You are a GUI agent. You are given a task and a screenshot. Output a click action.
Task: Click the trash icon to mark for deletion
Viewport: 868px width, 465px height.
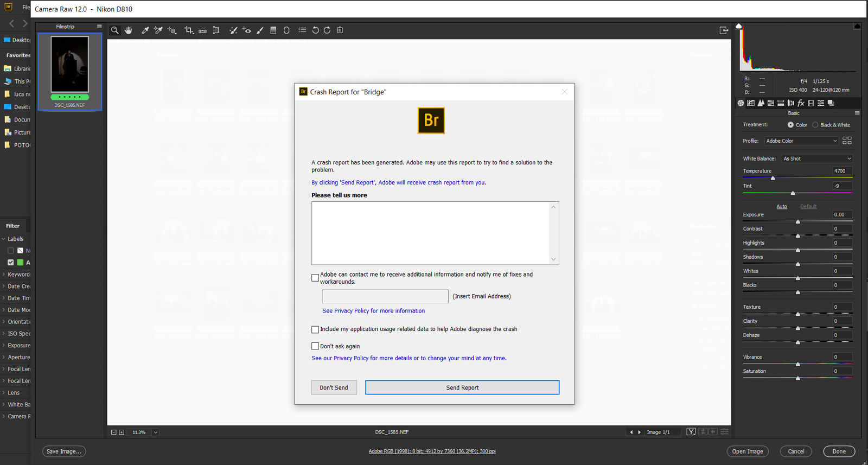click(340, 30)
